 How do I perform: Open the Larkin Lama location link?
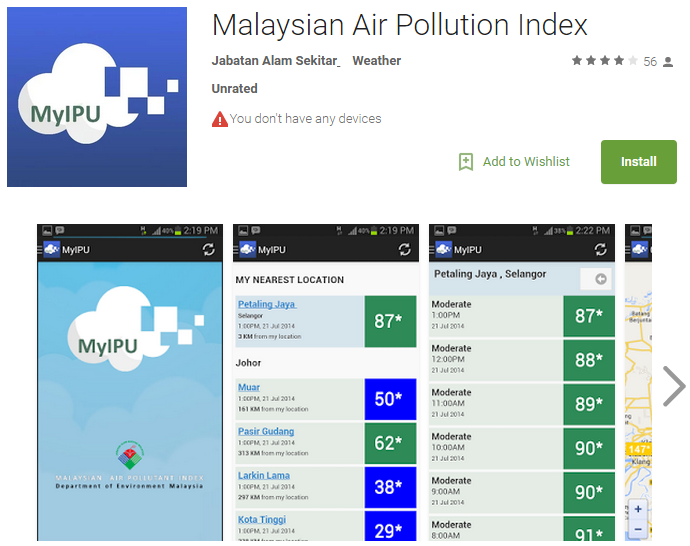pyautogui.click(x=264, y=476)
